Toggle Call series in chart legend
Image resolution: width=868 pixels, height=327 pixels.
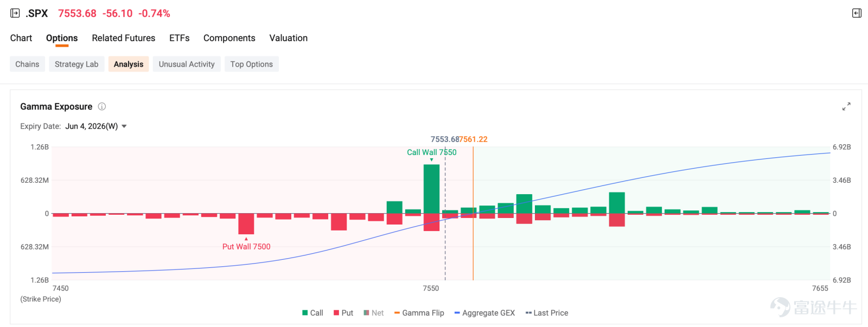[x=312, y=313]
